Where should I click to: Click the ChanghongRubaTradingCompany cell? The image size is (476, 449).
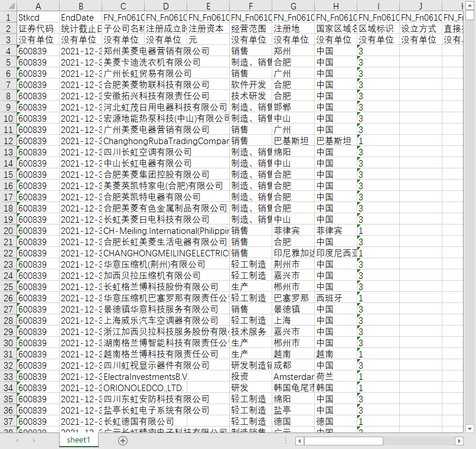166,141
